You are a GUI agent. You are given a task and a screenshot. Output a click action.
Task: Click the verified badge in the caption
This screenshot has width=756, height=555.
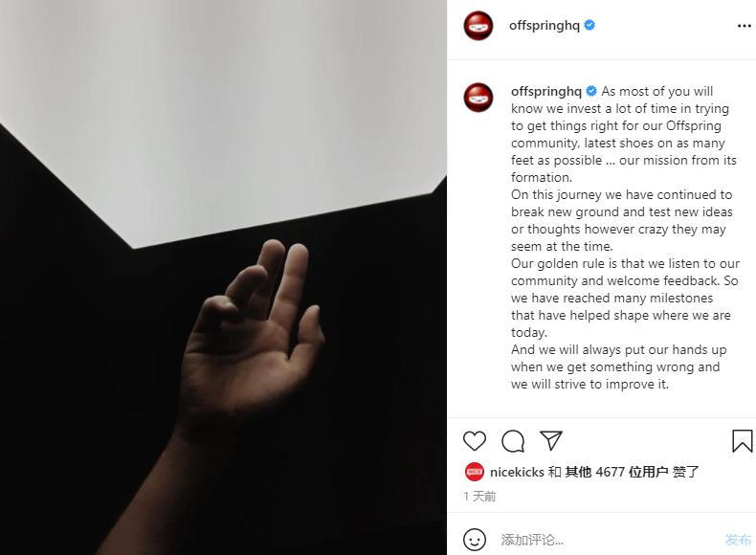(591, 91)
